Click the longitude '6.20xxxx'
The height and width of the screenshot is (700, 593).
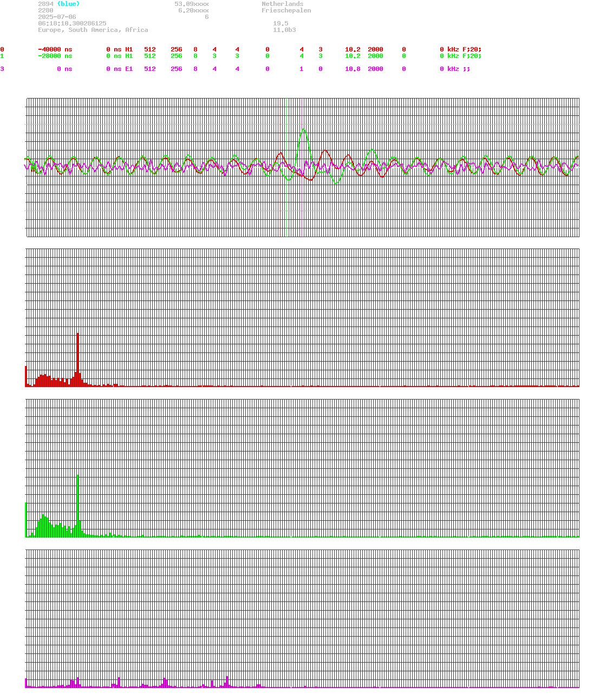click(x=193, y=10)
